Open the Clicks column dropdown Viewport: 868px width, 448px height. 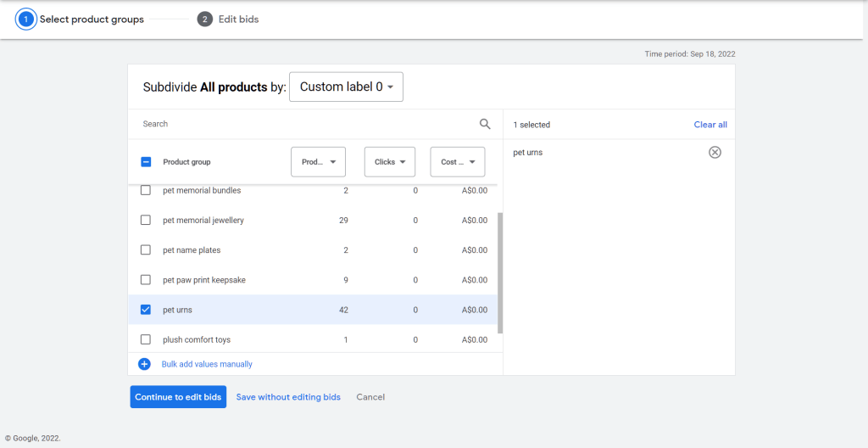click(389, 162)
